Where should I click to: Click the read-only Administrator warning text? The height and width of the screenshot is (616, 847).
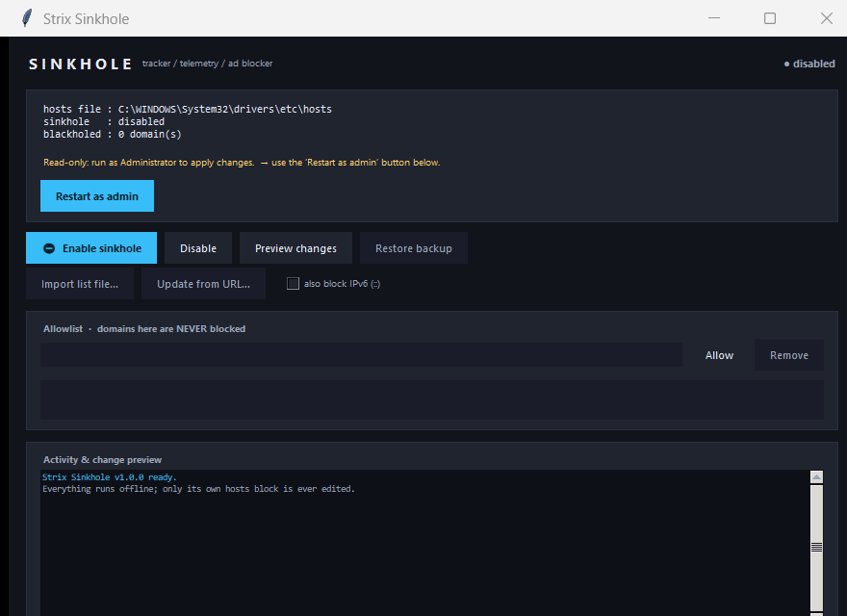242,163
